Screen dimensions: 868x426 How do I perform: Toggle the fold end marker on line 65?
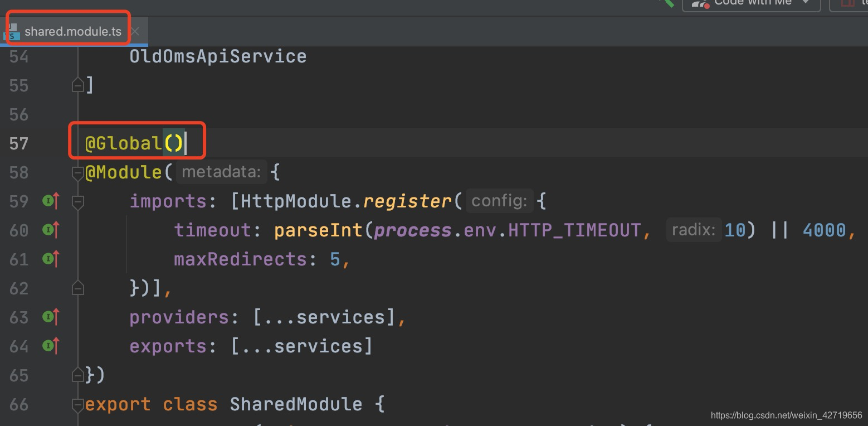click(78, 375)
